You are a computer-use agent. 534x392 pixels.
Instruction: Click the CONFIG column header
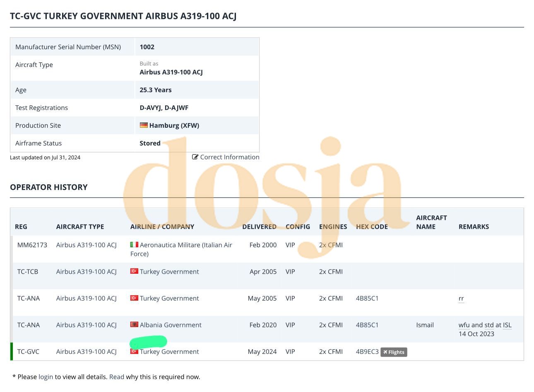pyautogui.click(x=298, y=227)
